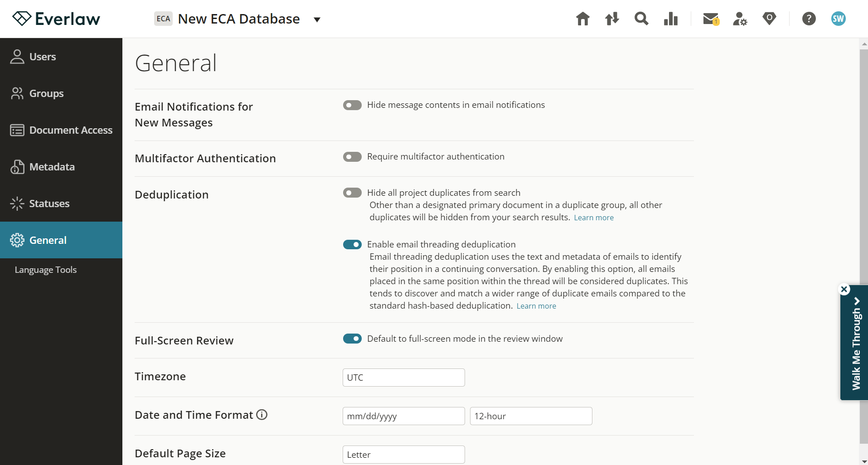Toggle Hide message contents in email notifications
The height and width of the screenshot is (465, 868).
352,105
